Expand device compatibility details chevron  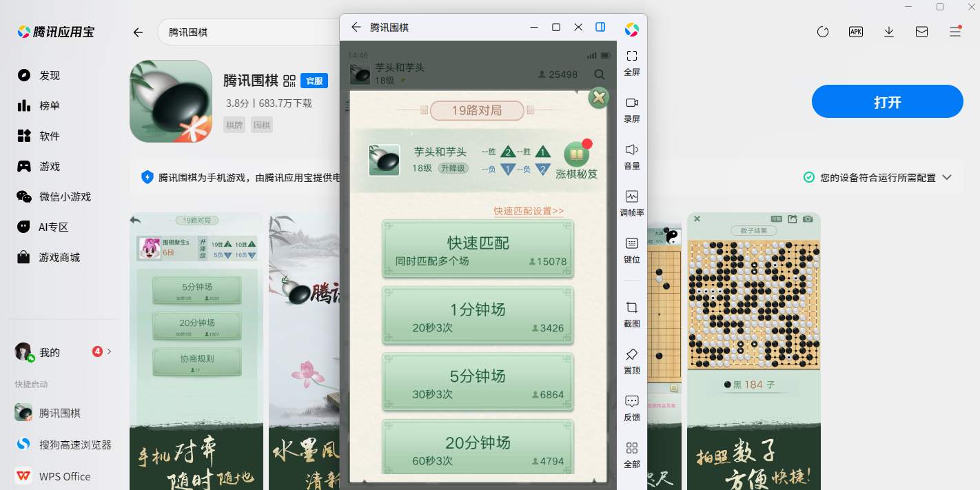(x=947, y=177)
